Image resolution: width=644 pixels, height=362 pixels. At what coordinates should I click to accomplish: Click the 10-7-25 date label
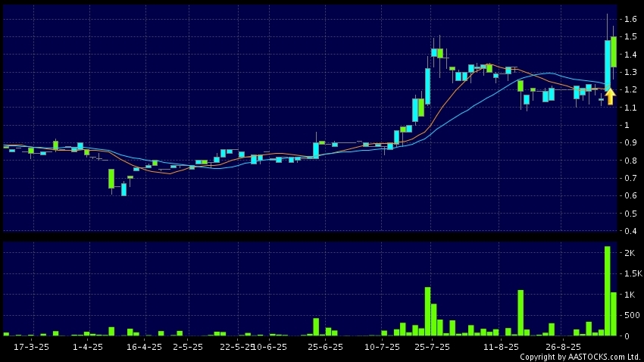[x=382, y=347]
